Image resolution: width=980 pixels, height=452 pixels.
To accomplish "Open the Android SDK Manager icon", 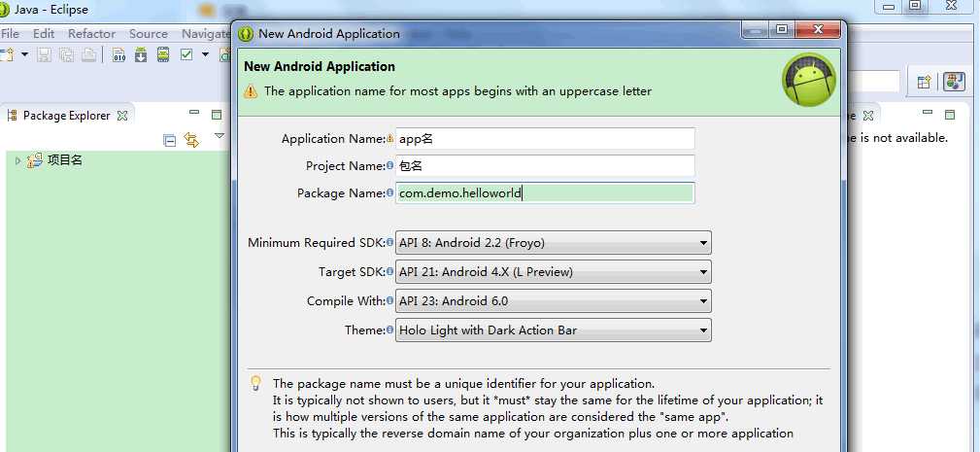I will [x=141, y=54].
